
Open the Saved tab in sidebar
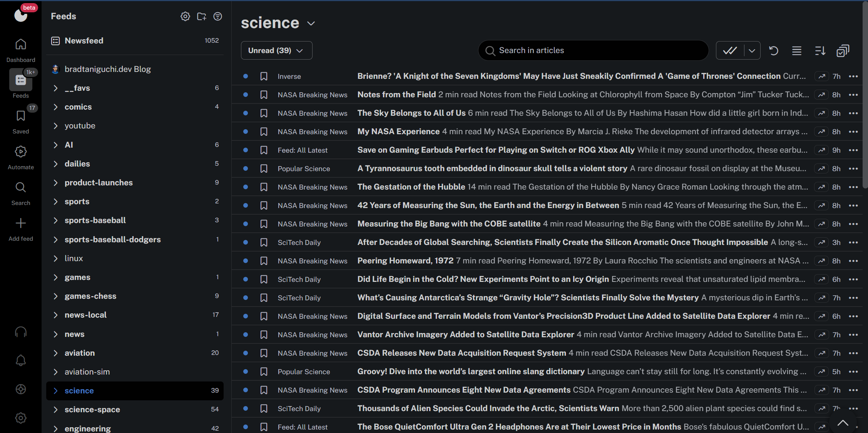coord(21,122)
